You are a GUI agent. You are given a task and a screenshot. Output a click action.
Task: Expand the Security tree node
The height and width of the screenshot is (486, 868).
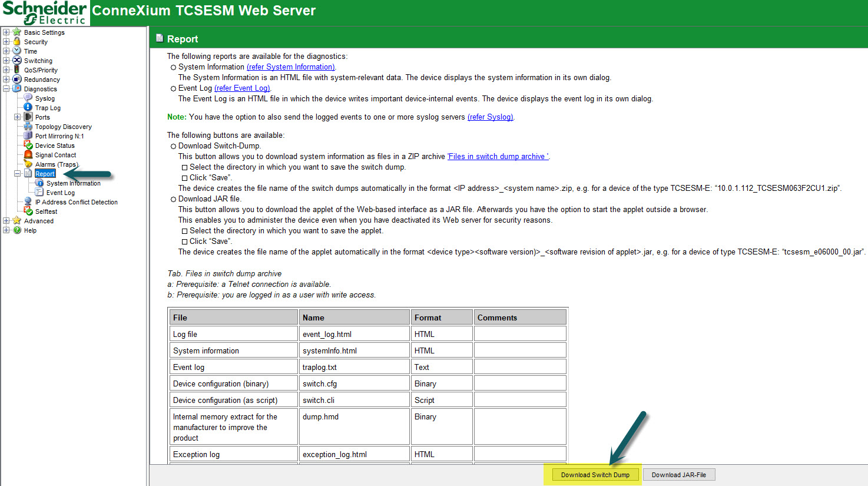click(6, 42)
